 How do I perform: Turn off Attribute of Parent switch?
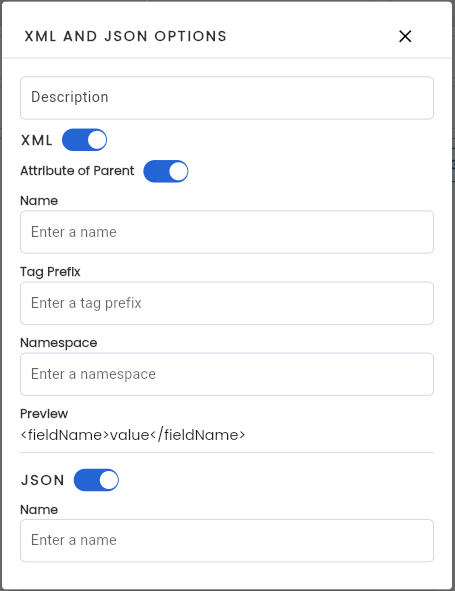[x=166, y=171]
